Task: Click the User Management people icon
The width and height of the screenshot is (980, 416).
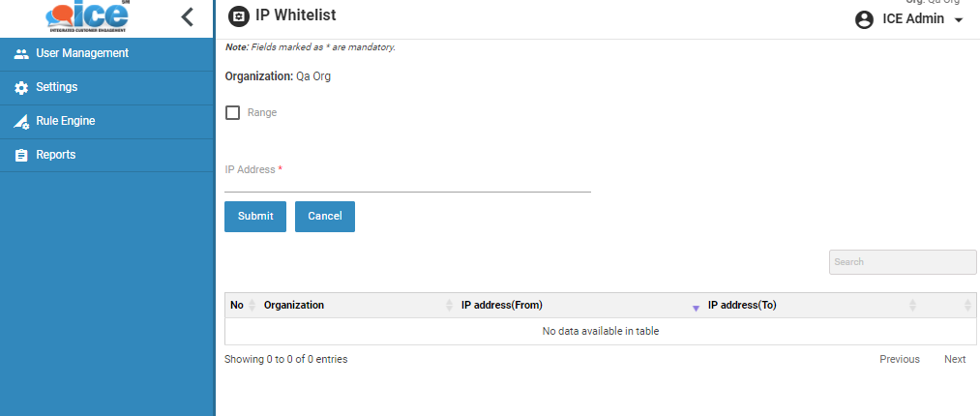Action: pos(21,54)
